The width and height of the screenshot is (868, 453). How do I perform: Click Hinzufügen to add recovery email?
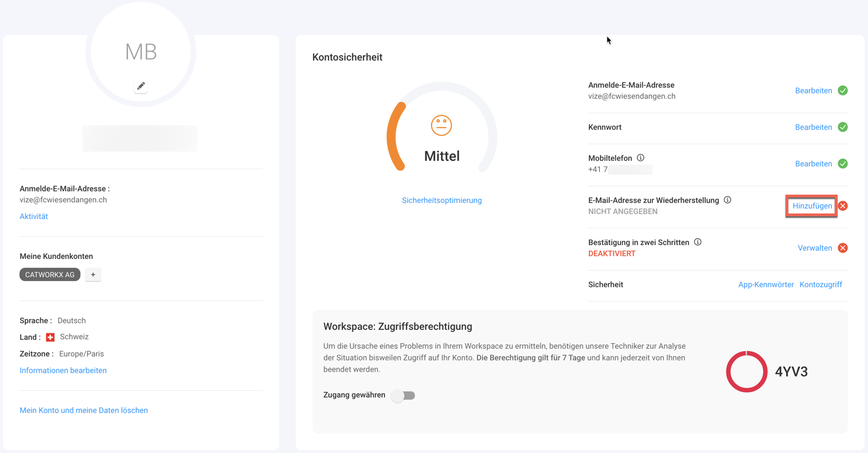[811, 206]
